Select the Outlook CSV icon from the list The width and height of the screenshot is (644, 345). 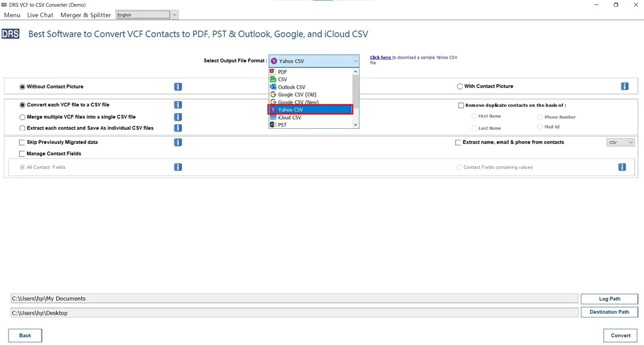point(273,87)
